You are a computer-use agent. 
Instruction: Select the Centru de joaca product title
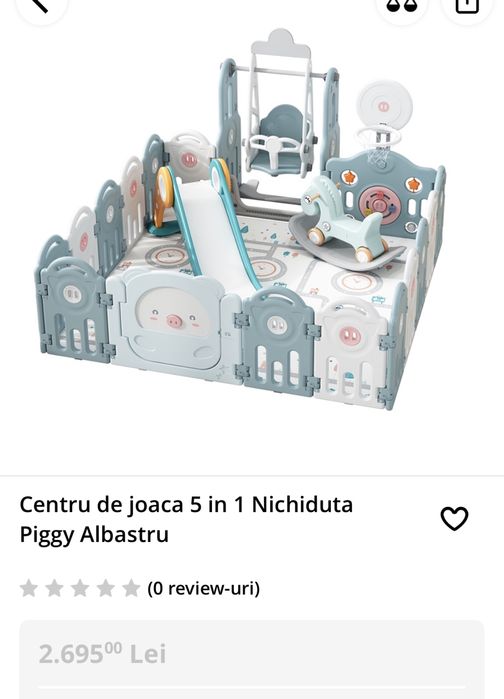[x=186, y=519]
